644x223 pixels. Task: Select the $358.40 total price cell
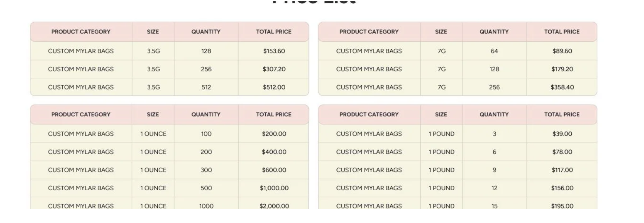[x=562, y=87]
